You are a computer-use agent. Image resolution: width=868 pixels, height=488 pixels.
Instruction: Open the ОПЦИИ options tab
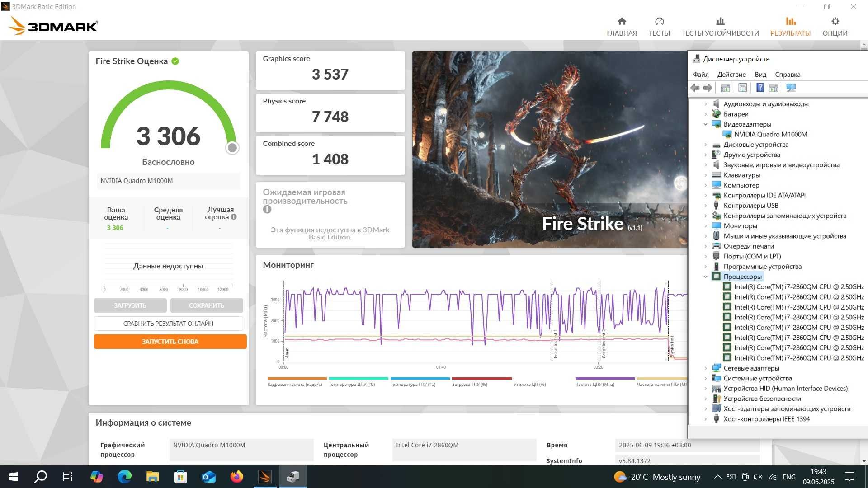click(x=835, y=27)
